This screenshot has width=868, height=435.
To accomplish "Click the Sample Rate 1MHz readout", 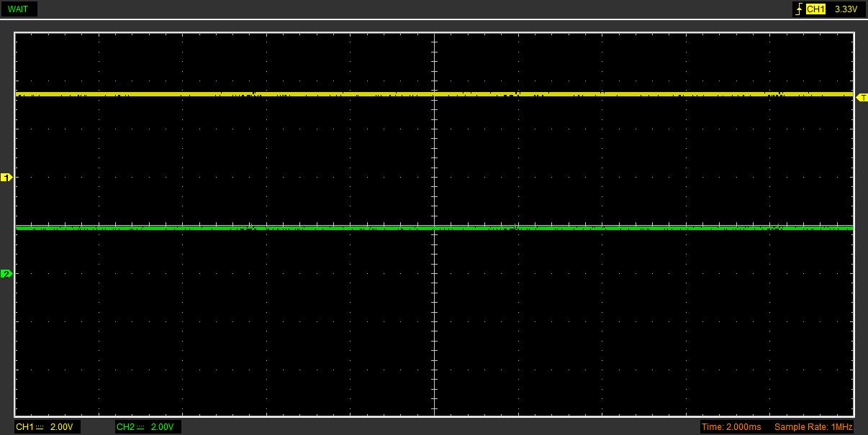I will click(x=813, y=427).
